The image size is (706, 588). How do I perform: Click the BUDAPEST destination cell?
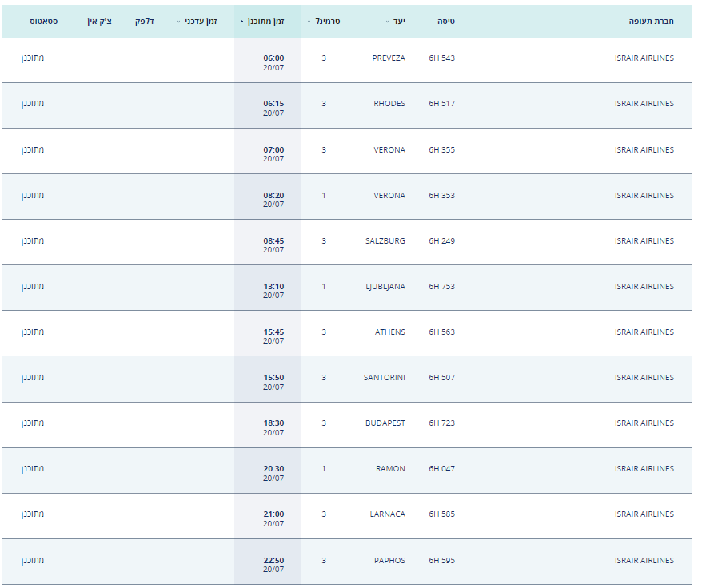[x=385, y=423]
